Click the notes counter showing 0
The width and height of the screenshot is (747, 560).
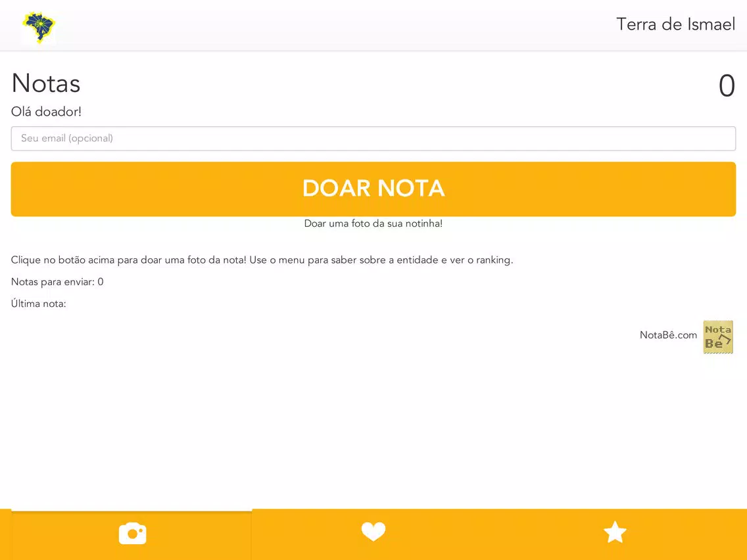(727, 86)
